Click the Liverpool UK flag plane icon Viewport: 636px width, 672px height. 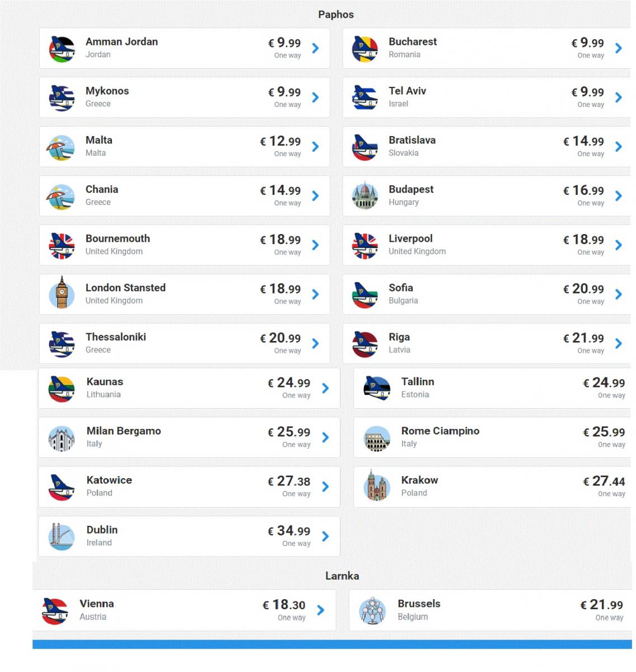(x=365, y=246)
